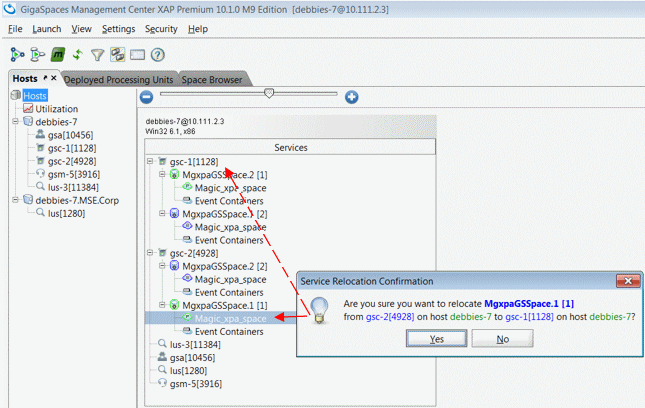Select the Hosts tab
The image size is (645, 408).
coord(25,78)
